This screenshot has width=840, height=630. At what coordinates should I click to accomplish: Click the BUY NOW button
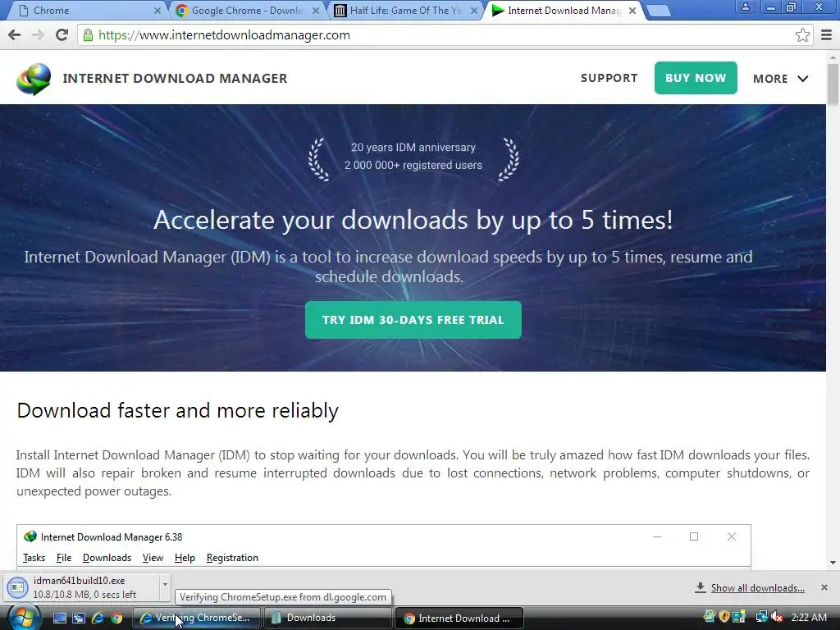pos(696,78)
